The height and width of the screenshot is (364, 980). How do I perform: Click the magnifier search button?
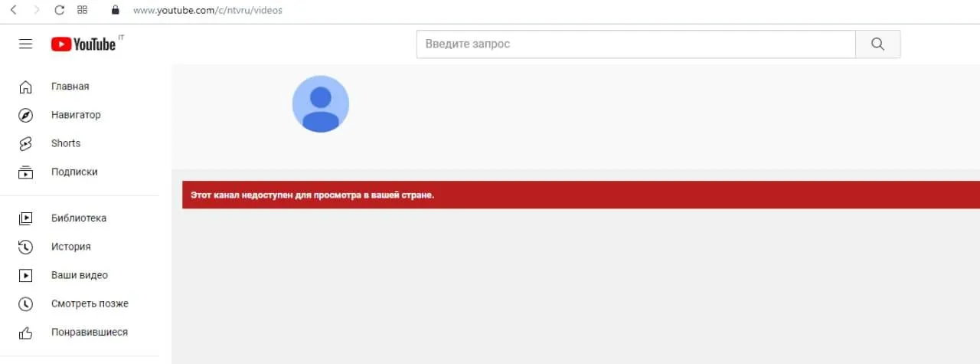878,44
